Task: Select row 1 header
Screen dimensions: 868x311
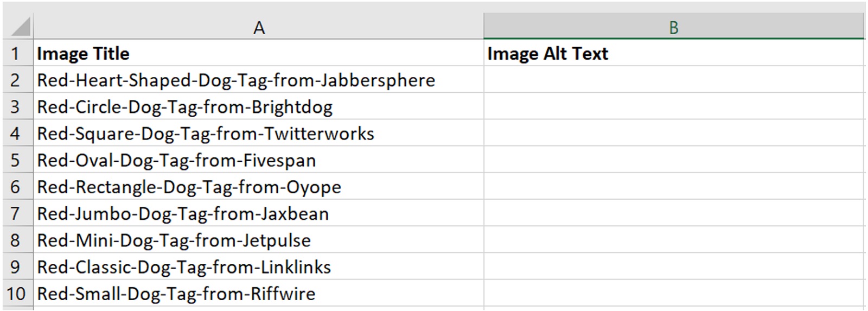Action: click(x=16, y=54)
